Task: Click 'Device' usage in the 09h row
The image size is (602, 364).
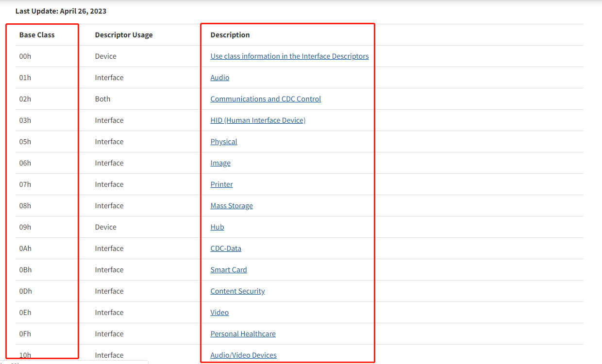Action: click(106, 227)
